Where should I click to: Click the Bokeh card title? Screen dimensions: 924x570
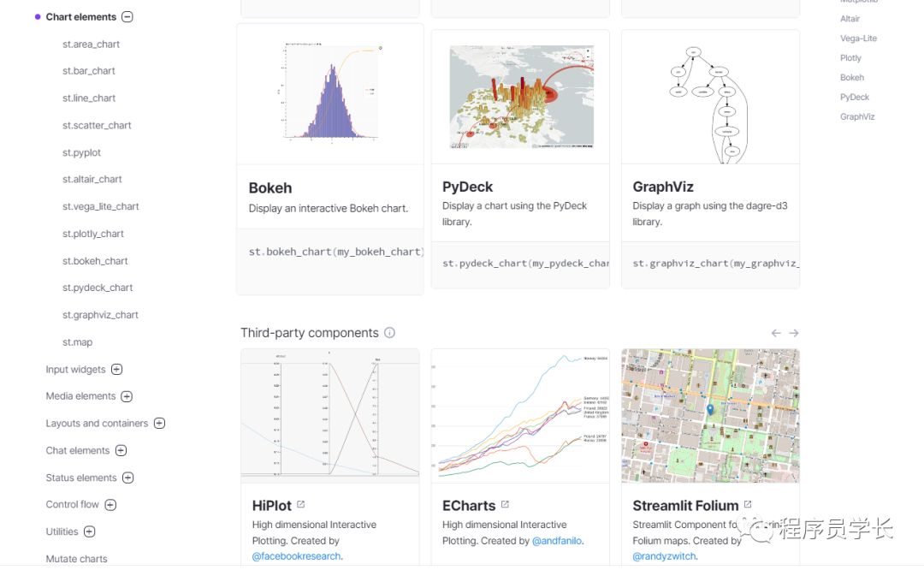point(269,188)
